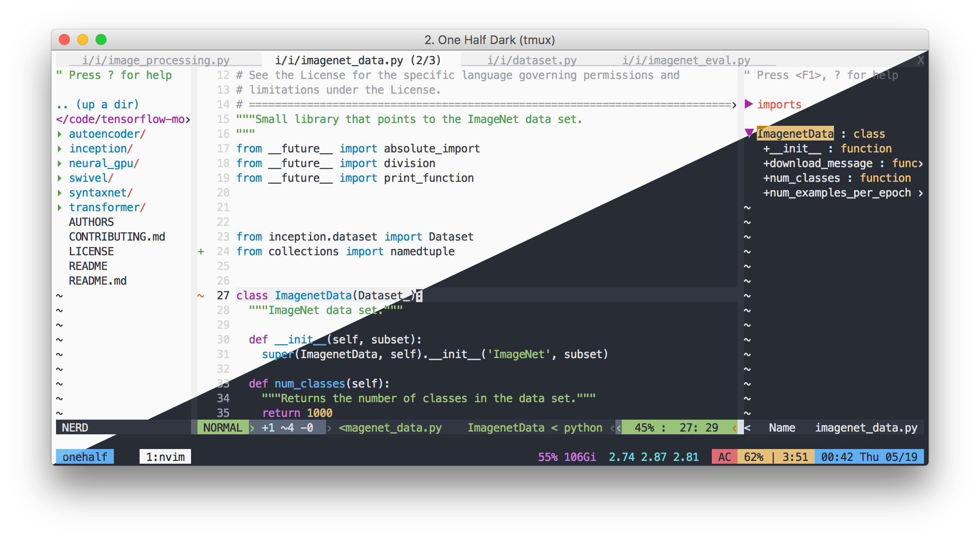Expand the autoencoder folder arrow
Screen dimensions: 980x539
tap(60, 134)
